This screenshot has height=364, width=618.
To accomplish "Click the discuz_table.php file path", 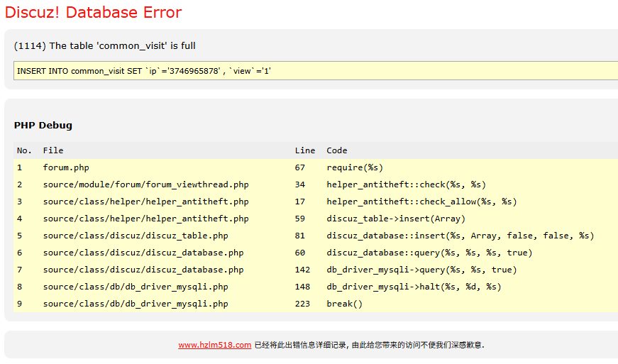I will (136, 236).
